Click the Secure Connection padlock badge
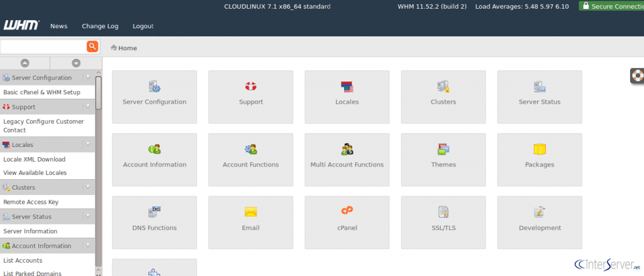This screenshot has width=644, height=276. [611, 6]
